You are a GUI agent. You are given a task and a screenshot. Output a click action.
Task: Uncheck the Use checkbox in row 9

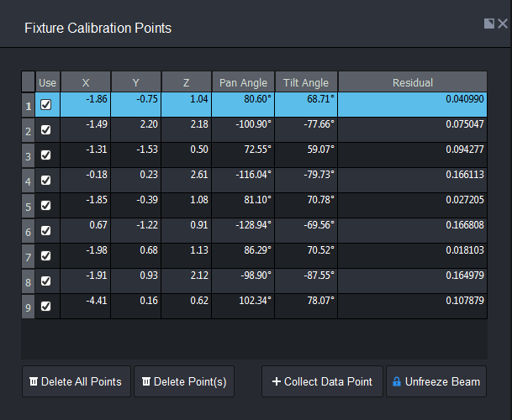pyautogui.click(x=46, y=306)
